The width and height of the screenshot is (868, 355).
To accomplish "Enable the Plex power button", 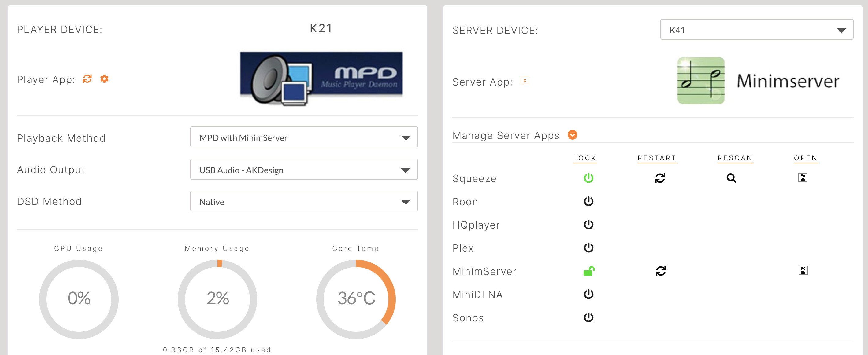I will pyautogui.click(x=588, y=248).
